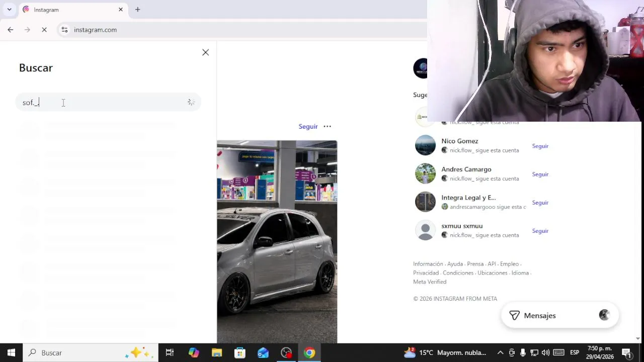This screenshot has width=644, height=362.
Task: Switch to Chrome on the taskbar
Action: coord(309,352)
